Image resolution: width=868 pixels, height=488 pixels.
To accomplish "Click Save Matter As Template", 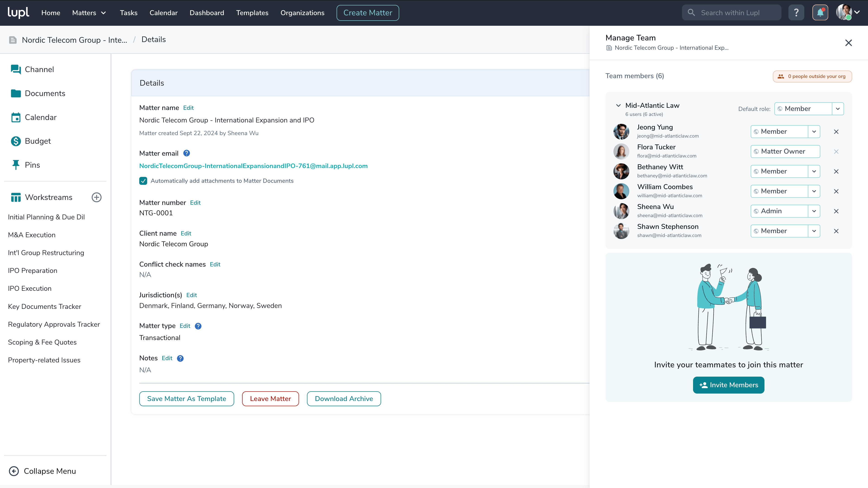I will 186,399.
